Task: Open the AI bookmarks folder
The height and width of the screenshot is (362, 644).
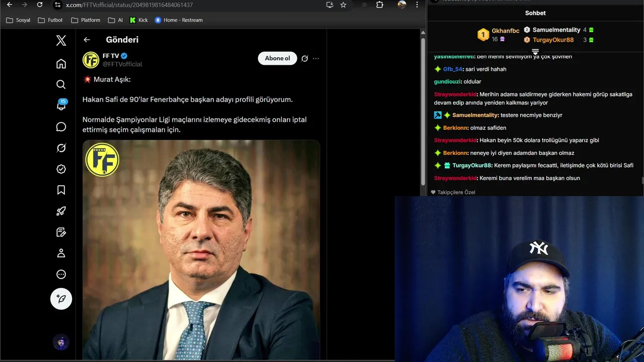Action: [x=115, y=20]
